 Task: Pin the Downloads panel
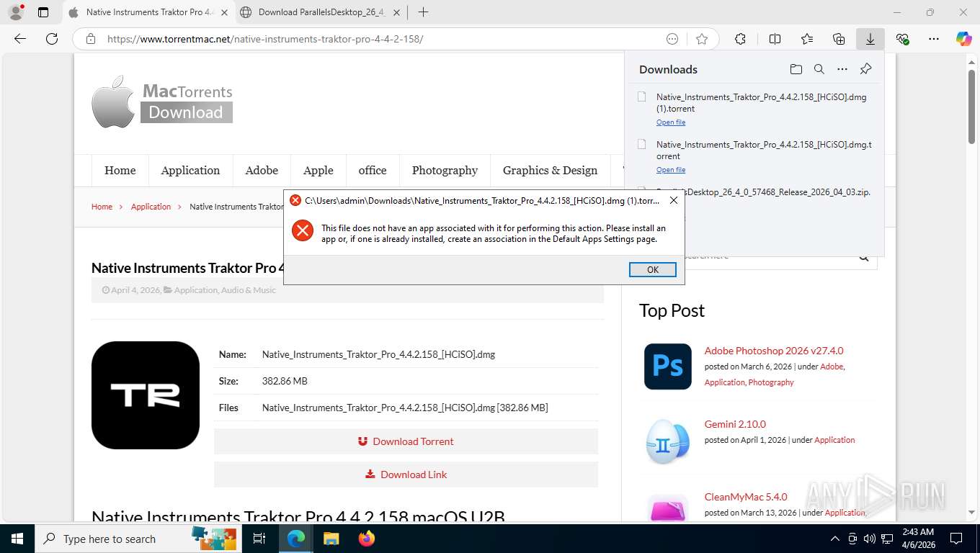point(866,69)
